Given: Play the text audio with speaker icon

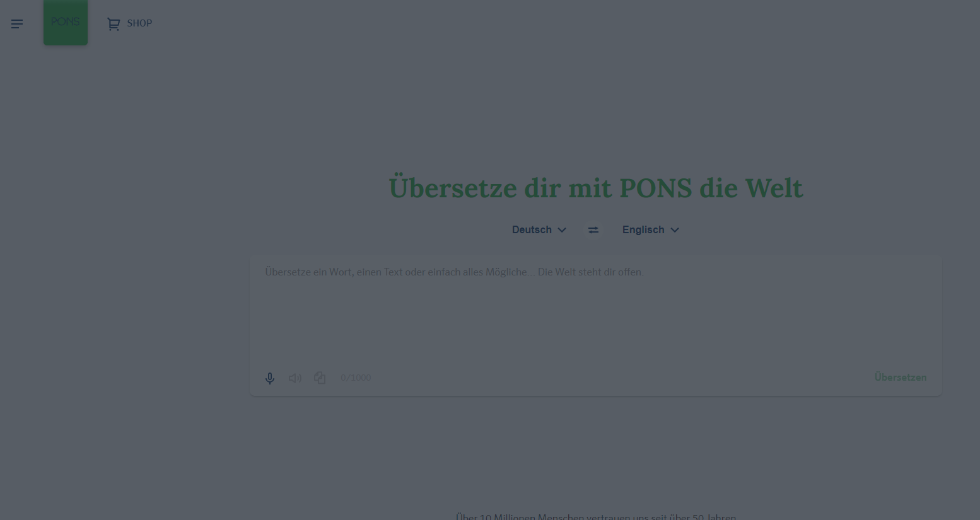Looking at the screenshot, I should point(295,378).
